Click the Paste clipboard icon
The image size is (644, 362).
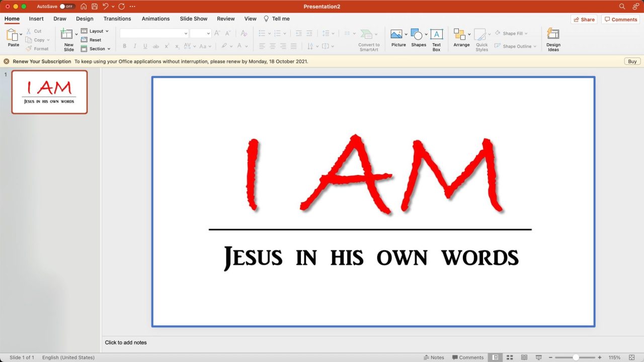(x=13, y=35)
